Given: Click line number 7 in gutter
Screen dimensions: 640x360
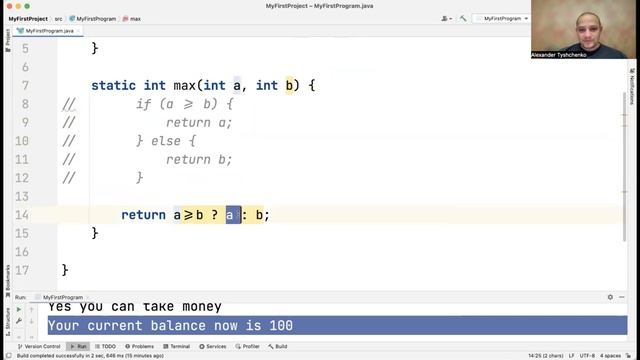Looking at the screenshot, I should click(x=25, y=85).
